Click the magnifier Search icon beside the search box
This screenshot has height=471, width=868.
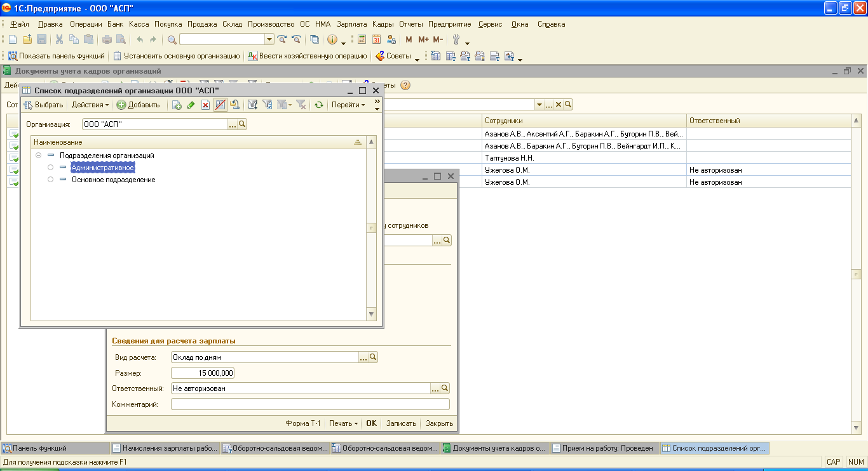point(172,39)
